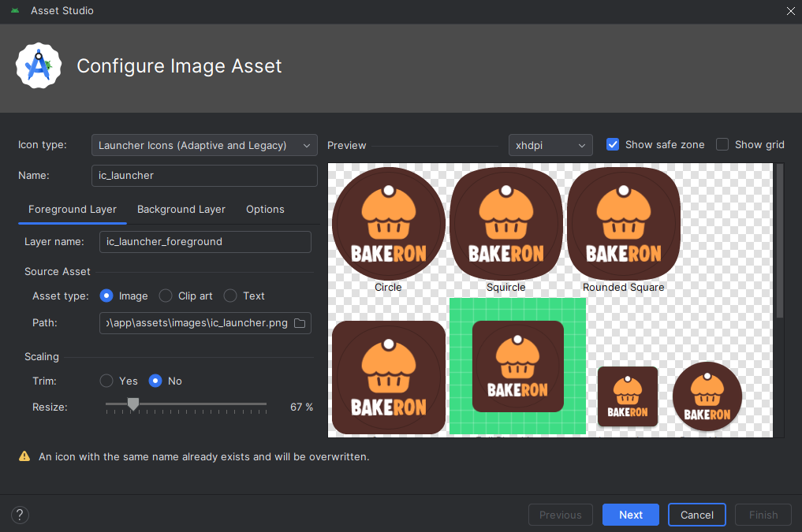Click the Cancel button
Viewport: 802px width, 532px height.
coord(697,515)
